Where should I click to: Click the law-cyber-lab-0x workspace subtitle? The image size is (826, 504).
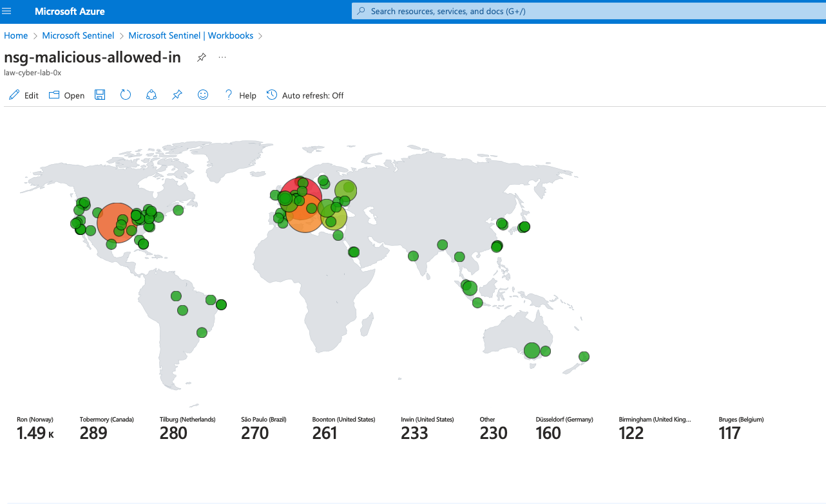point(32,73)
